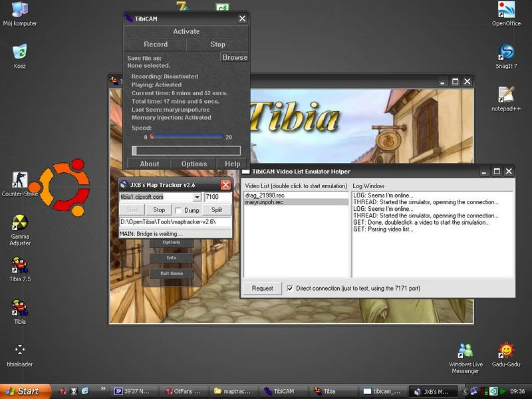Click the port field showing 7100
The height and width of the screenshot is (399, 532).
click(217, 197)
